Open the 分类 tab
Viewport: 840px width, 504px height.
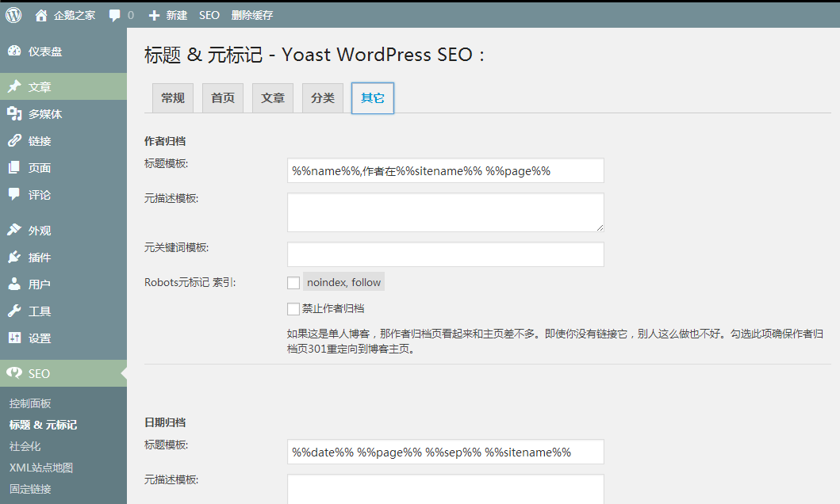coord(323,98)
